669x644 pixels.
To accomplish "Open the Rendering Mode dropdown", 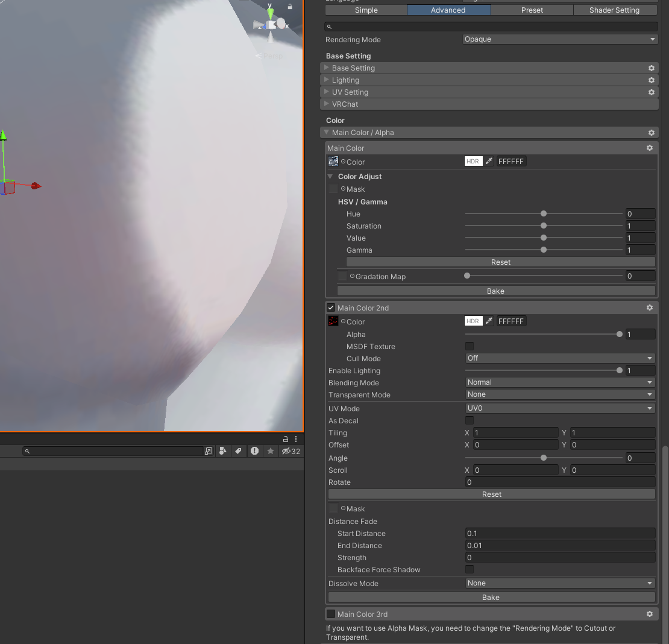I will 560,39.
